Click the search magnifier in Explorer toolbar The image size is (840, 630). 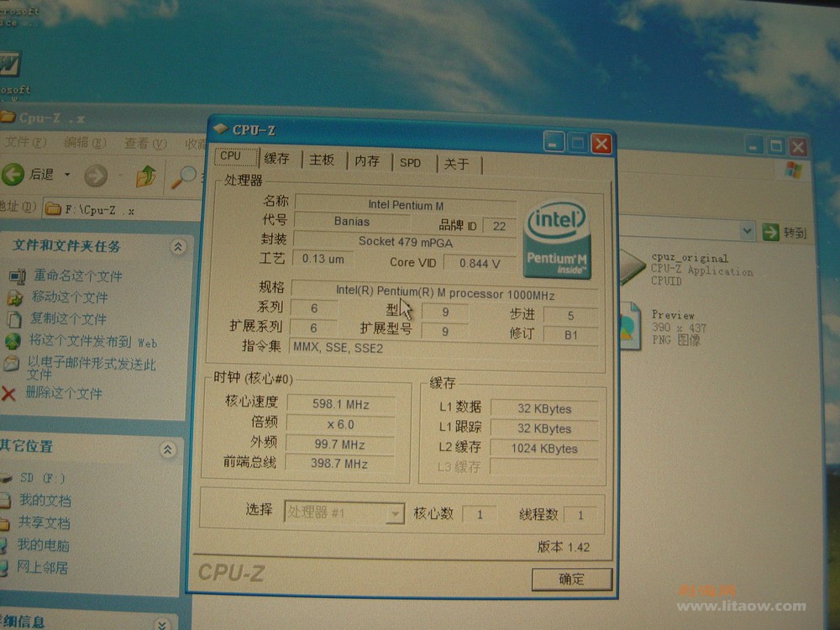click(x=183, y=177)
